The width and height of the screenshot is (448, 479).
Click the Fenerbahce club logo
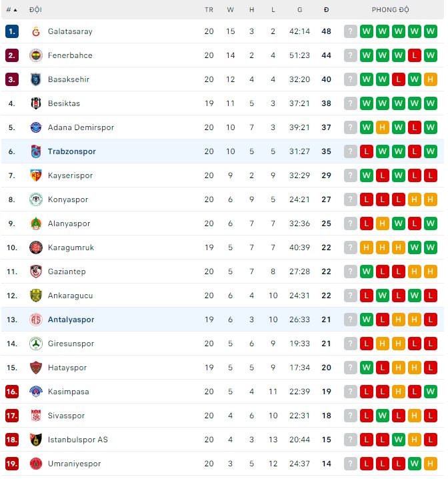[36, 55]
